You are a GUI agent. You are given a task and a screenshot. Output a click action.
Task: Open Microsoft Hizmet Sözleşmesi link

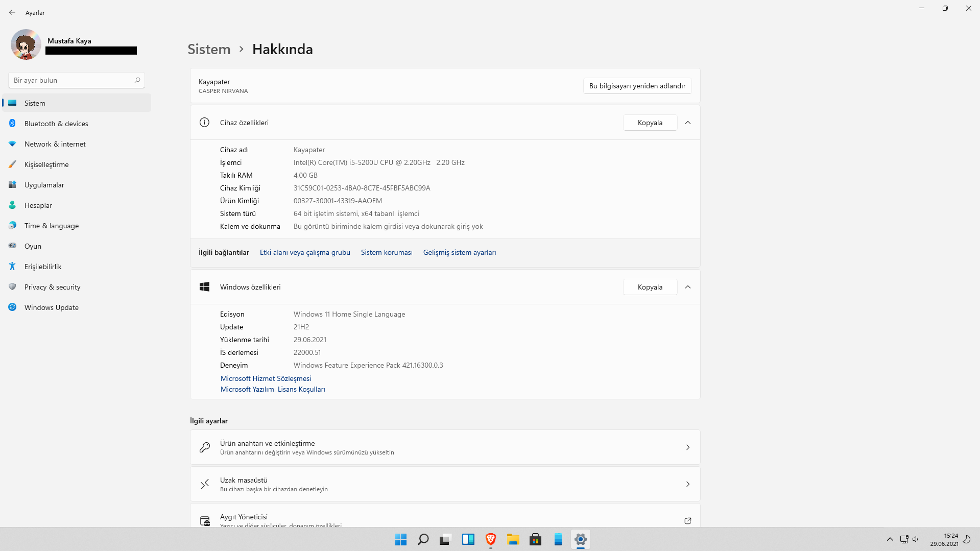(x=266, y=378)
